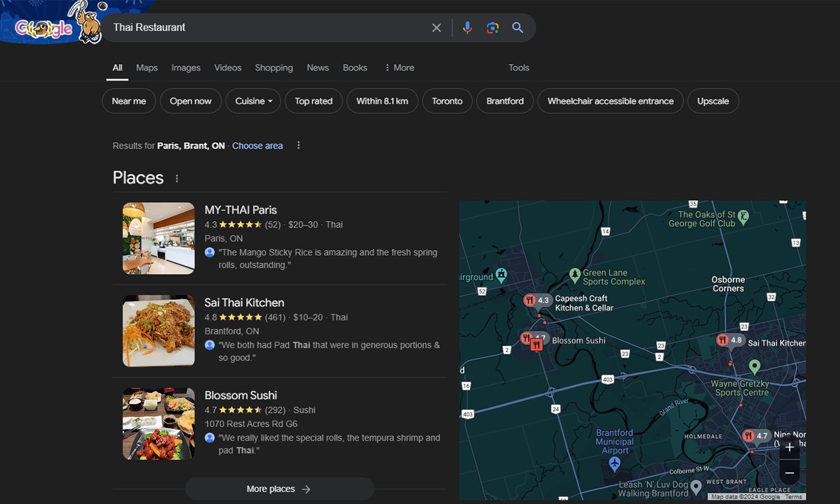Select the Green Lane Sports Complex marker

(574, 276)
